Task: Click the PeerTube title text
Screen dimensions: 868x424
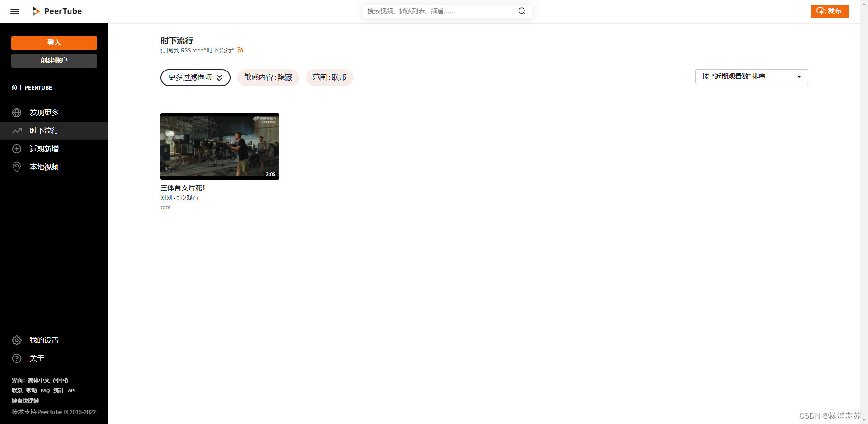Action: 63,11
